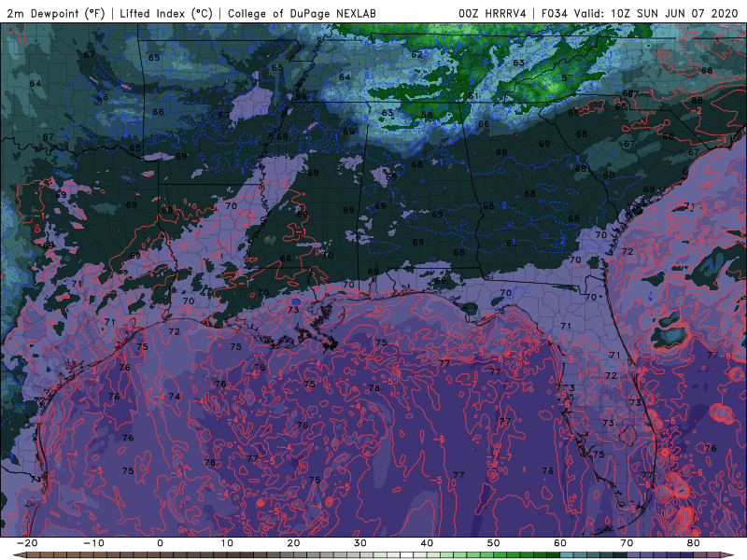Click the '-10' color bar tick label
The image size is (747, 560).
(93, 543)
